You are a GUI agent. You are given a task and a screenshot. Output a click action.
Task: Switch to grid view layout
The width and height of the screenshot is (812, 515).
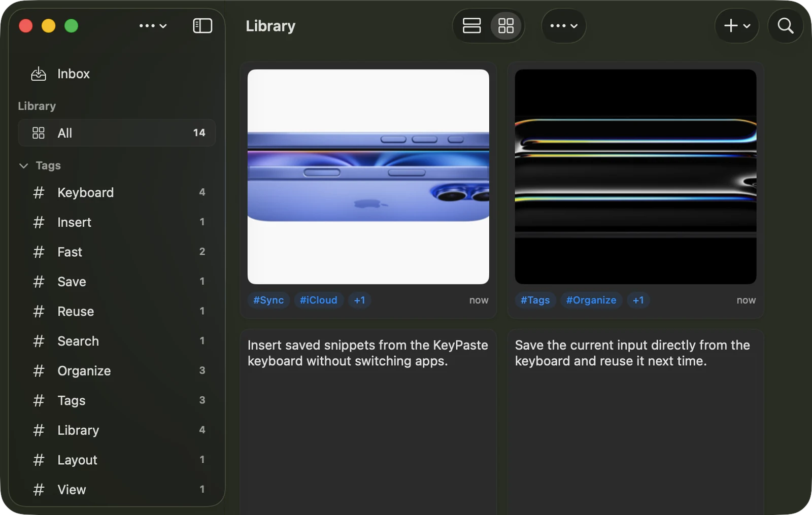coord(505,26)
